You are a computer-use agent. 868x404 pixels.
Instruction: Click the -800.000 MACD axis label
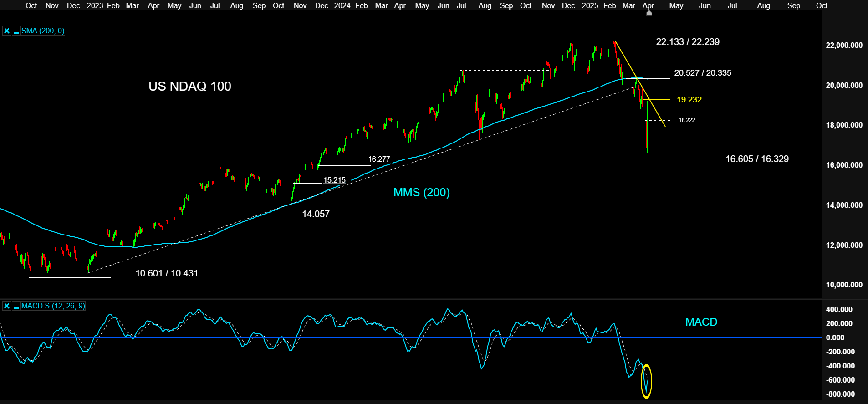click(x=840, y=394)
